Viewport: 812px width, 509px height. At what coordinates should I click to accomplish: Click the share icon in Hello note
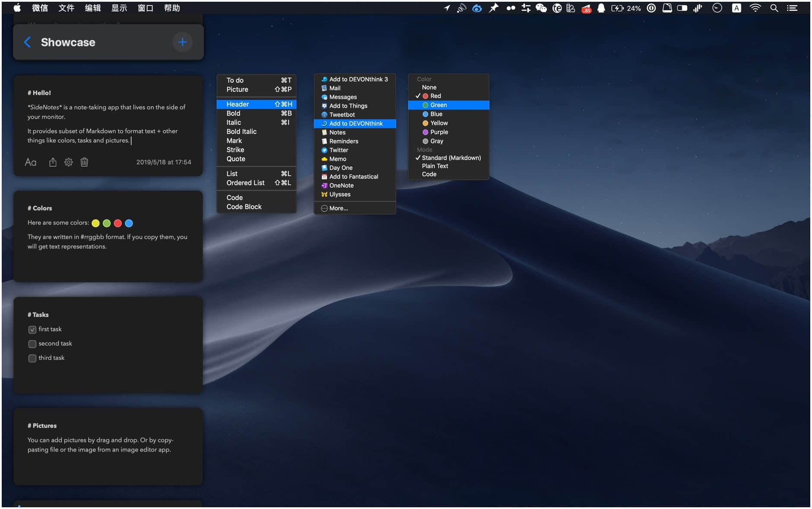pyautogui.click(x=53, y=162)
